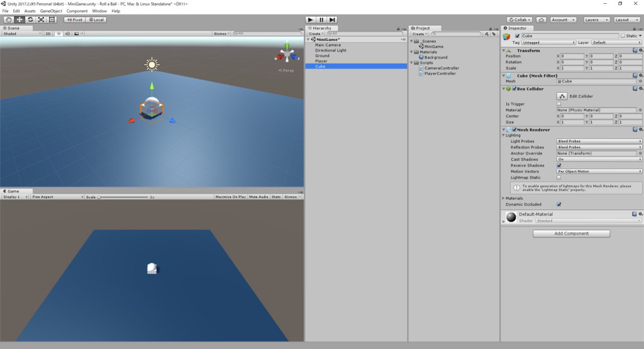Image resolution: width=644 pixels, height=349 pixels.
Task: Click the Default-Material sphere preview
Action: [511, 217]
